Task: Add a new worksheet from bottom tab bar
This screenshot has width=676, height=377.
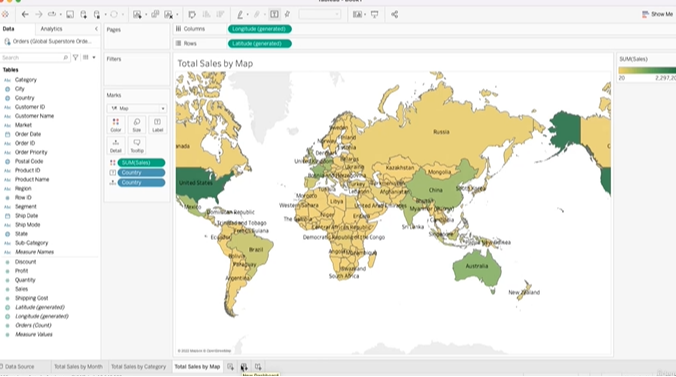Action: coord(230,367)
